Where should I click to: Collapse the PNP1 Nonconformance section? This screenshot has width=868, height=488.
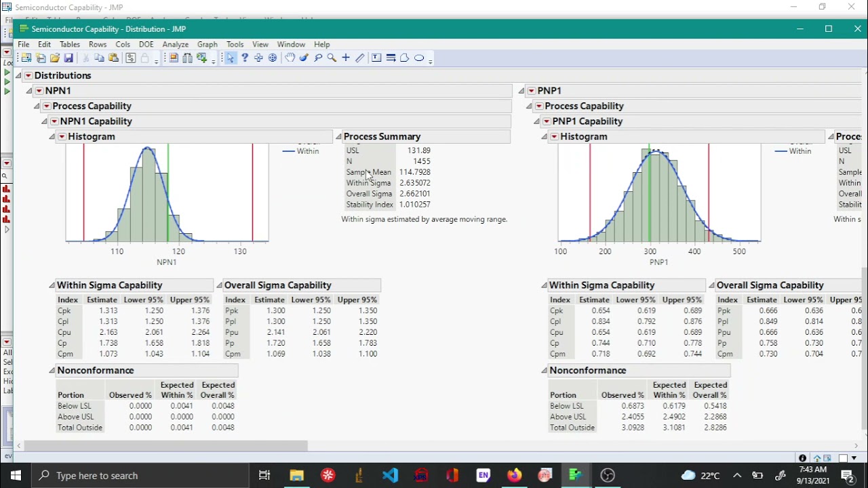(544, 371)
